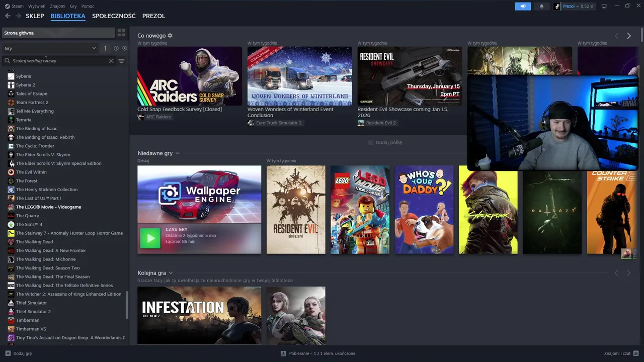The image size is (644, 362).
Task: Open the Wyświetl menu
Action: click(36, 6)
